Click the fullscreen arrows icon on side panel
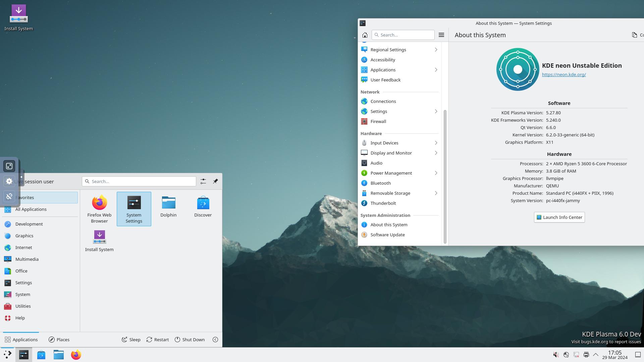The width and height of the screenshot is (644, 362). (x=9, y=166)
